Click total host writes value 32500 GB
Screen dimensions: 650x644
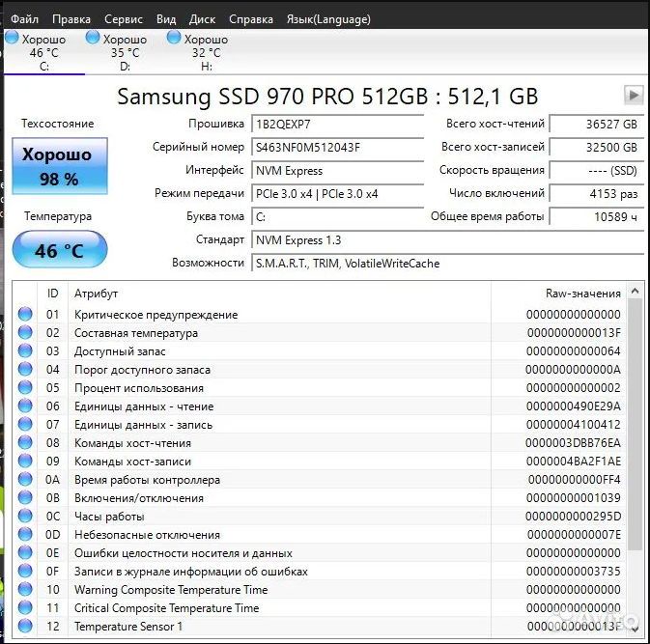597,147
